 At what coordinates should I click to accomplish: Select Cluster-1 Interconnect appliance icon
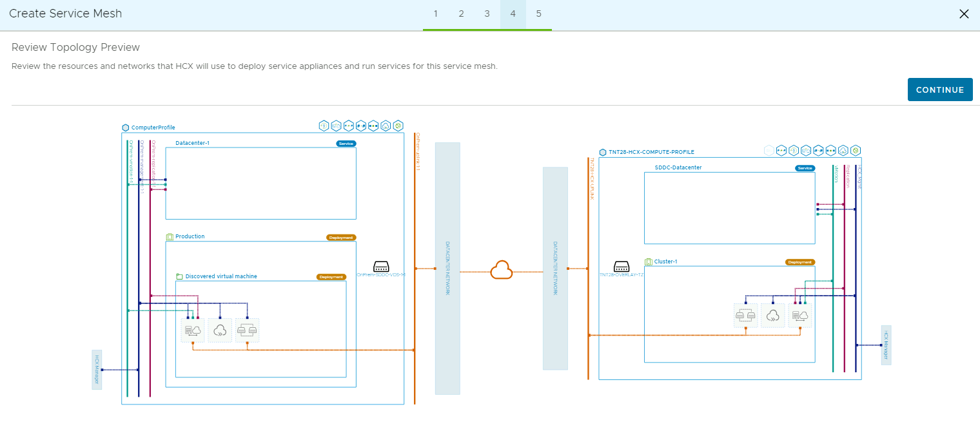(800, 316)
